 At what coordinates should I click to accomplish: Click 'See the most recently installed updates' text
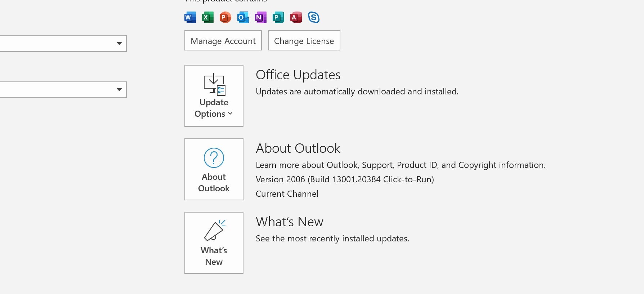click(x=332, y=239)
